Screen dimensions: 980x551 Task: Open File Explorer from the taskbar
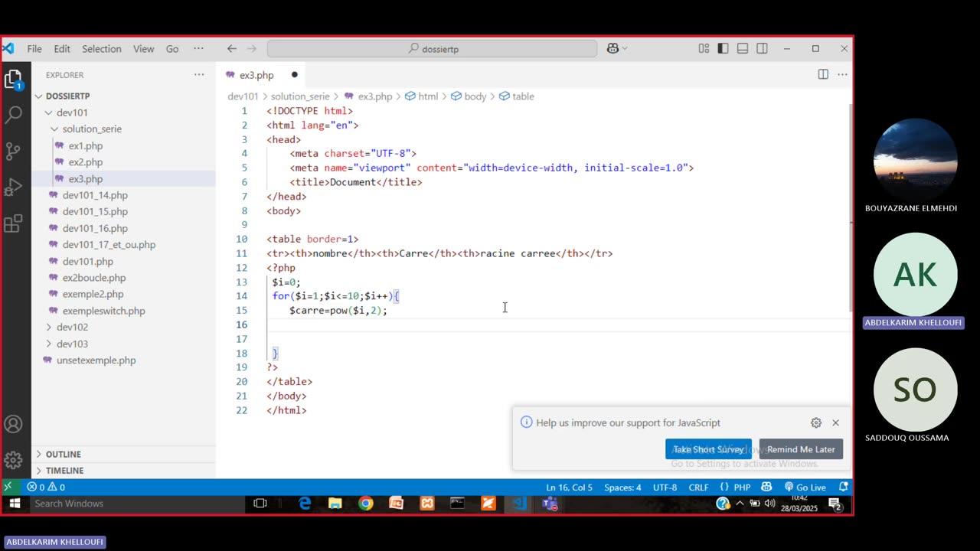(x=335, y=504)
